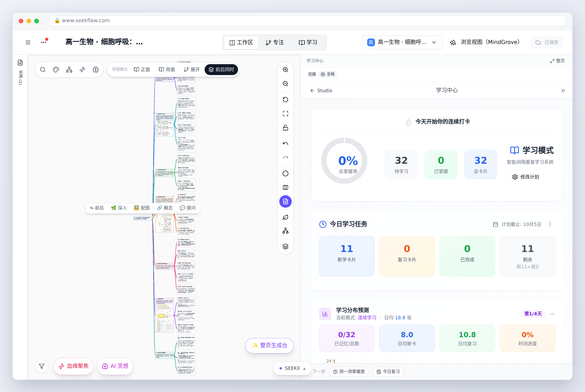Select the 前后同时 mode

point(221,69)
